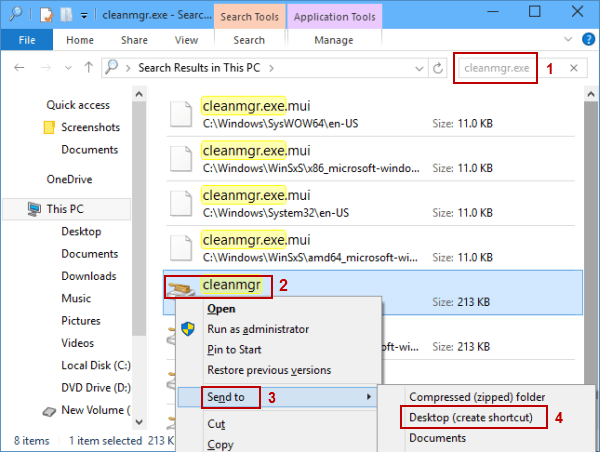Open Documents under Quick access

click(90, 149)
